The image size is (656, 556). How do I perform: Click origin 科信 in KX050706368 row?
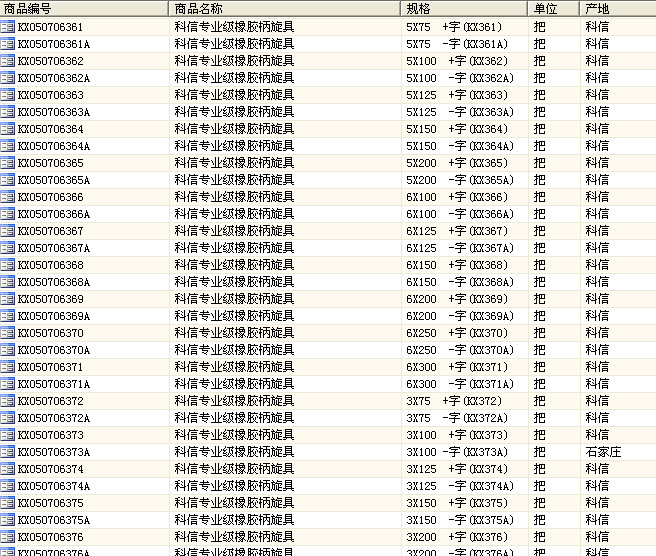[597, 265]
